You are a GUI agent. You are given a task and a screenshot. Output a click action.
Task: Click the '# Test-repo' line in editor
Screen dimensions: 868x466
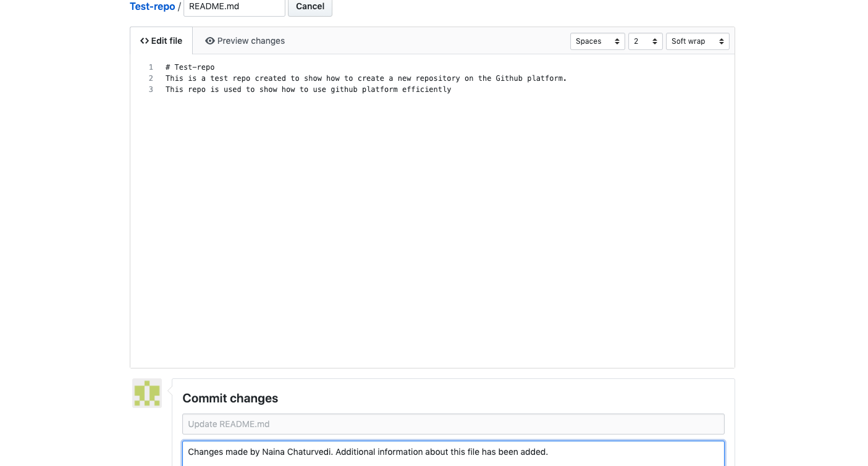point(190,67)
